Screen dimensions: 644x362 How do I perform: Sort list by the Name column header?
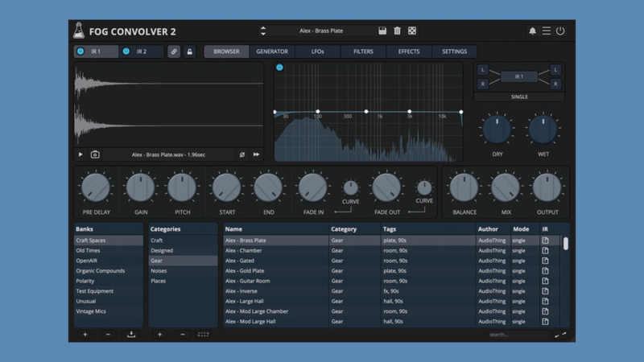pyautogui.click(x=276, y=229)
